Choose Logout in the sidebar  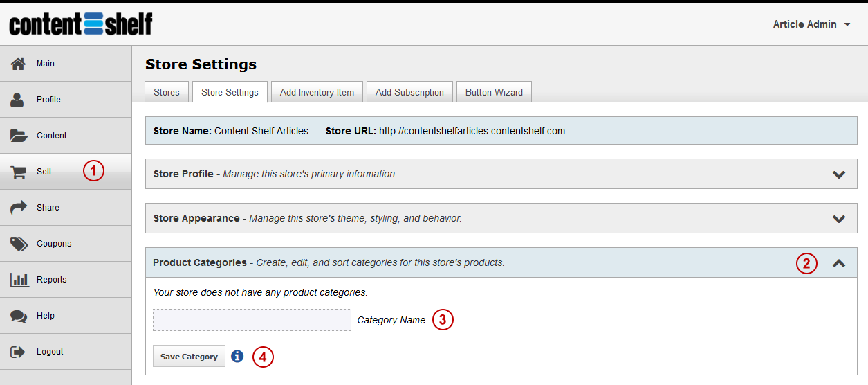[x=66, y=352]
